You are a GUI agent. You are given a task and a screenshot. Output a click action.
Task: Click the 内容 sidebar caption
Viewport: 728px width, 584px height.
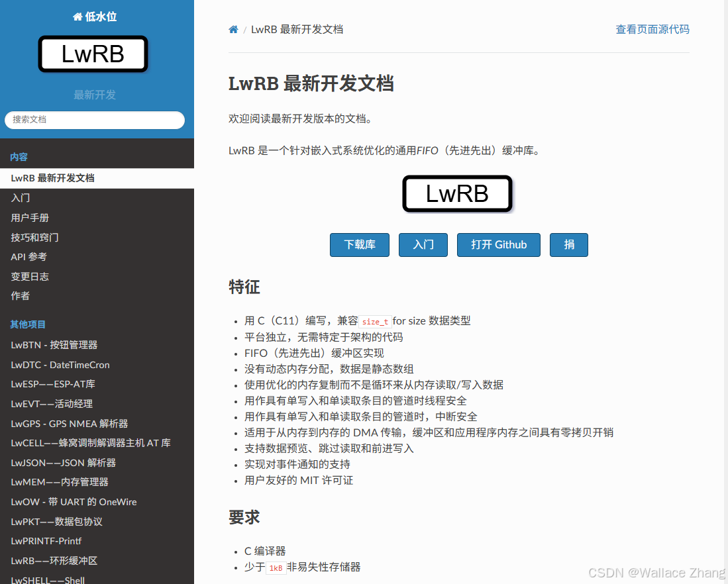click(19, 157)
